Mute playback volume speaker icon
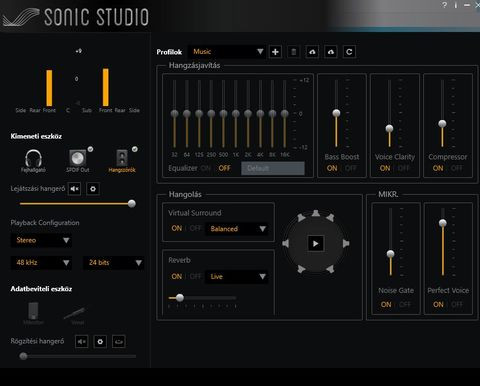Image resolution: width=480 pixels, height=386 pixels. (74, 189)
